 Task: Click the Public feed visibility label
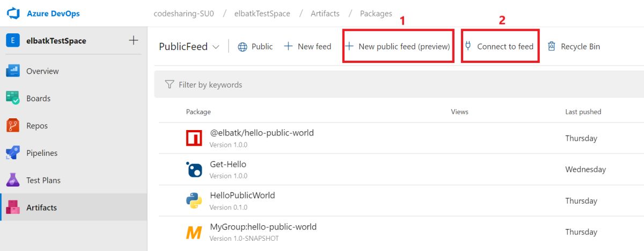point(262,47)
